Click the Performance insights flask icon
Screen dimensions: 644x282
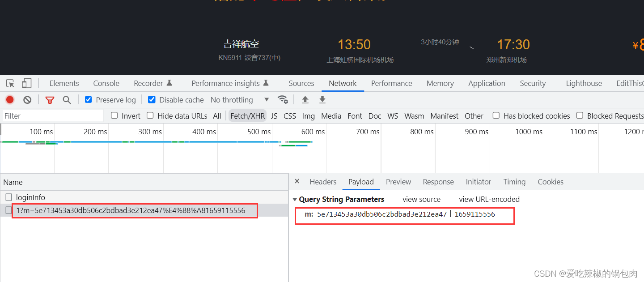click(266, 83)
